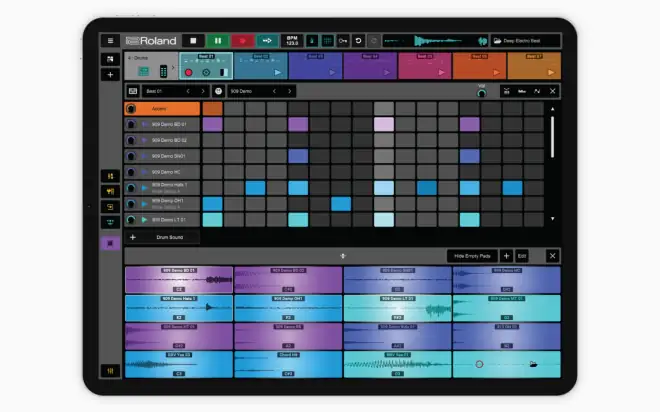Toggle first step of the Accent row
Viewport: 660px width, 412px height.
point(213,109)
